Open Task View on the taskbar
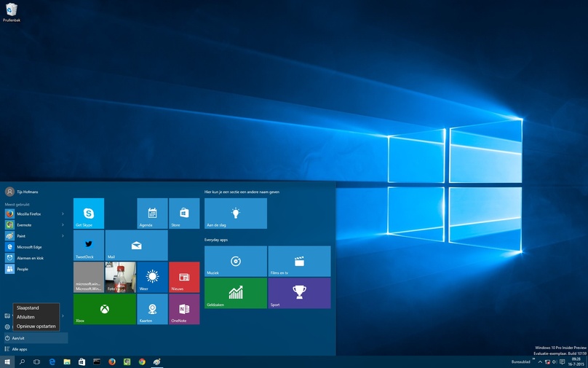This screenshot has width=588, height=368. (36, 362)
